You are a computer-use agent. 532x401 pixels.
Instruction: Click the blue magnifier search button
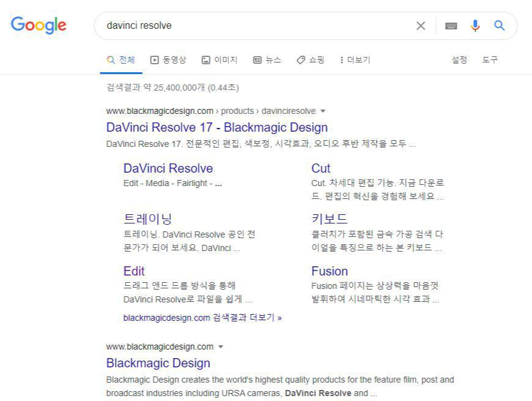point(500,26)
